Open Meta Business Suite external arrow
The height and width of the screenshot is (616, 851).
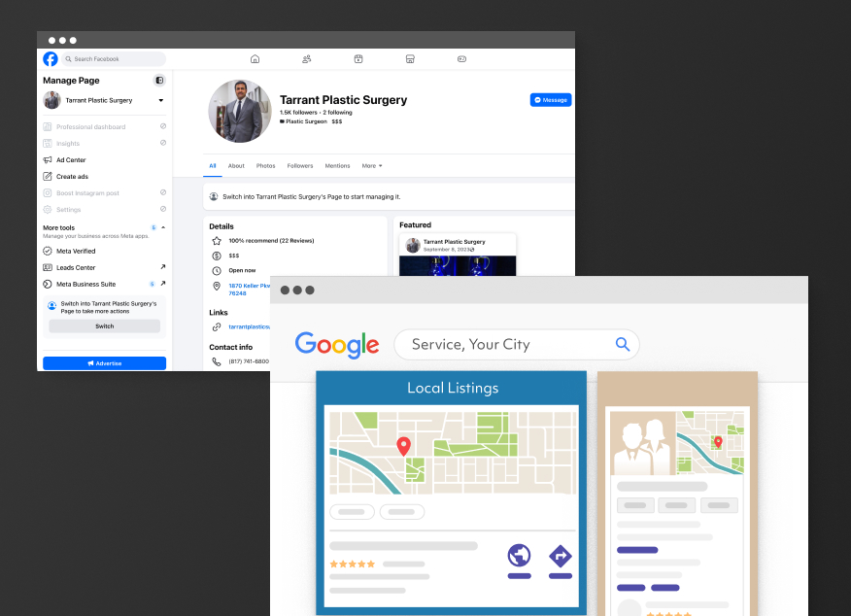tap(163, 284)
